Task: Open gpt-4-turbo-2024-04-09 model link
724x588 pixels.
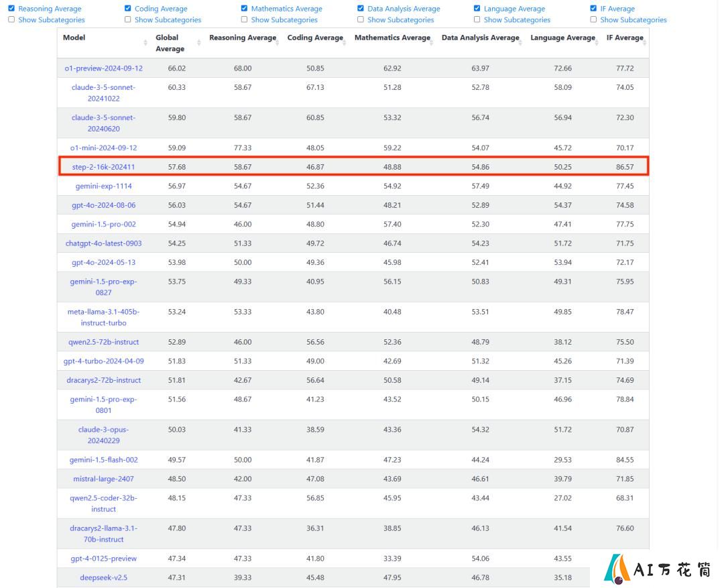Action: tap(103, 361)
